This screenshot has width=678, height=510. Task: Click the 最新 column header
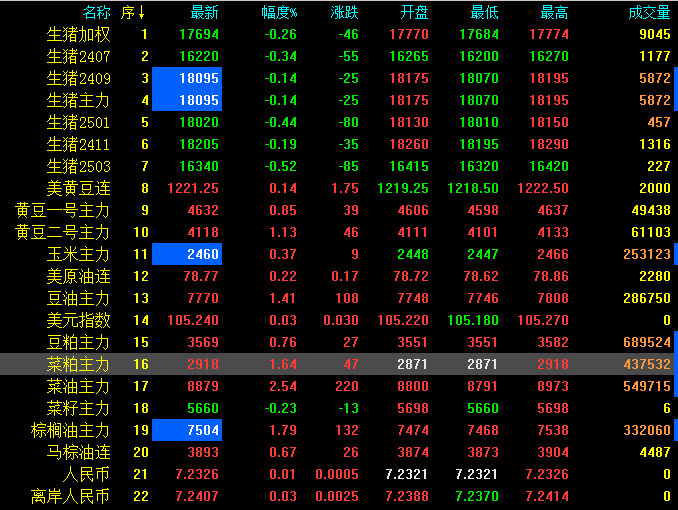point(205,13)
